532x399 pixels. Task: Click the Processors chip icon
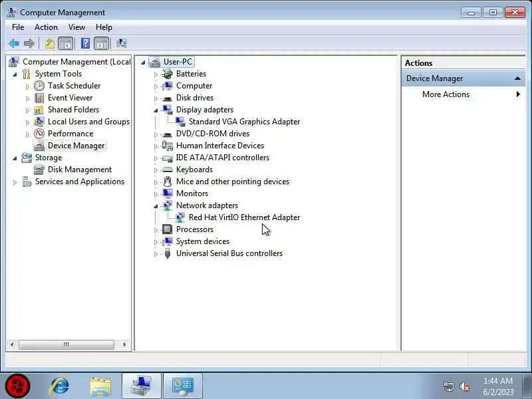point(167,229)
